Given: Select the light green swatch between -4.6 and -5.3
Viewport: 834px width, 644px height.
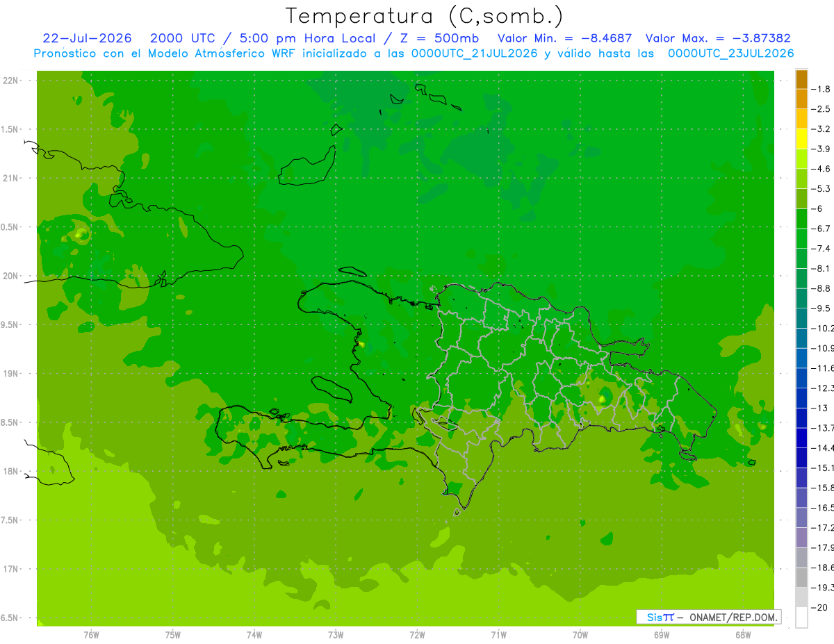Looking at the screenshot, I should tap(801, 179).
